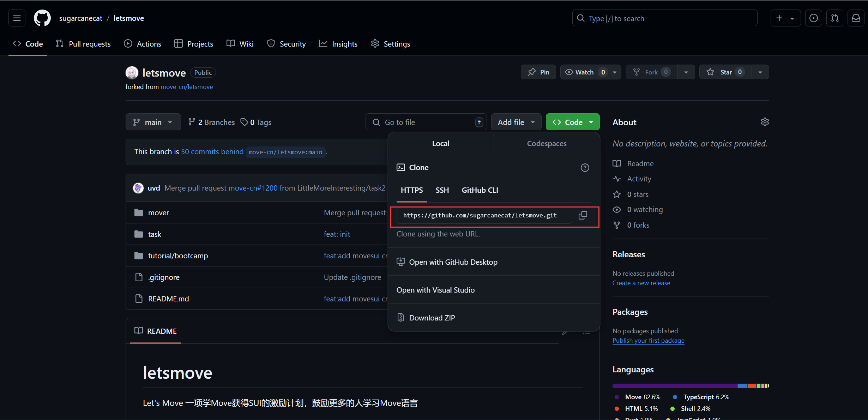Copy the HTTPS clone URL to clipboard
Viewport: 868px width, 420px height.
tap(583, 215)
